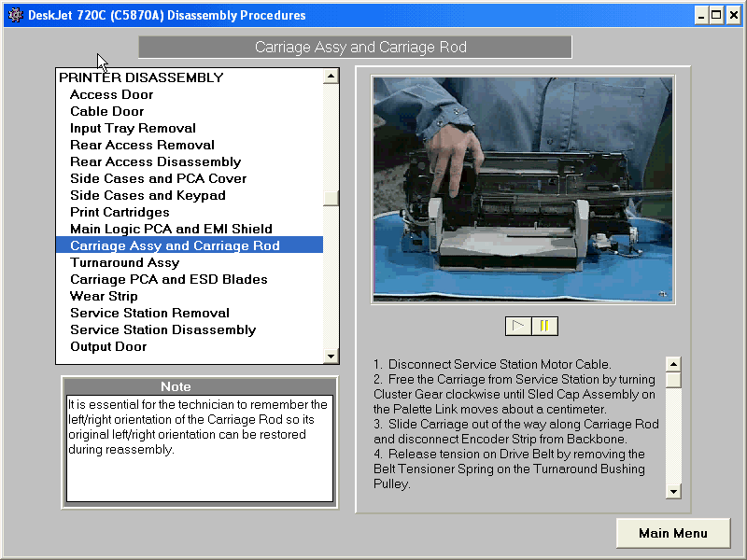Click step 1 Disconnect Service Station Motor Cable

(492, 364)
